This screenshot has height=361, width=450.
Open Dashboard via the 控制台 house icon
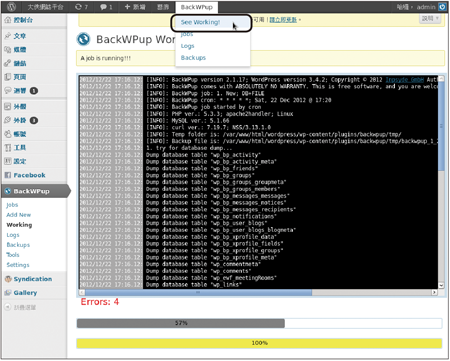coord(8,20)
